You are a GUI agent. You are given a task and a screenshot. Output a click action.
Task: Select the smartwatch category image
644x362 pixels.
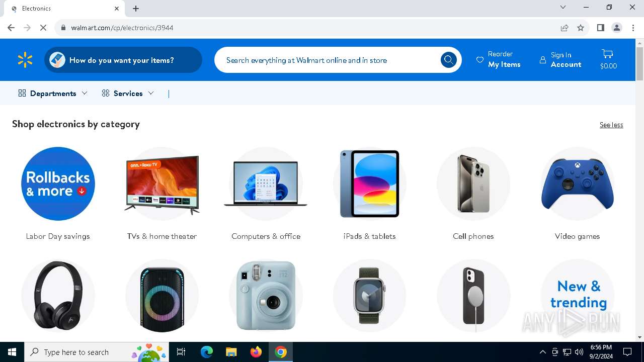click(370, 296)
